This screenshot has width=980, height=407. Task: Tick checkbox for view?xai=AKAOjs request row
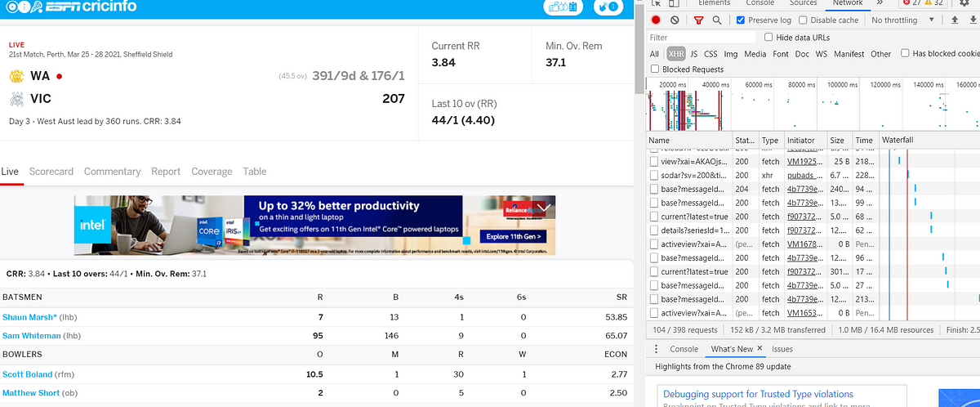[x=654, y=162]
